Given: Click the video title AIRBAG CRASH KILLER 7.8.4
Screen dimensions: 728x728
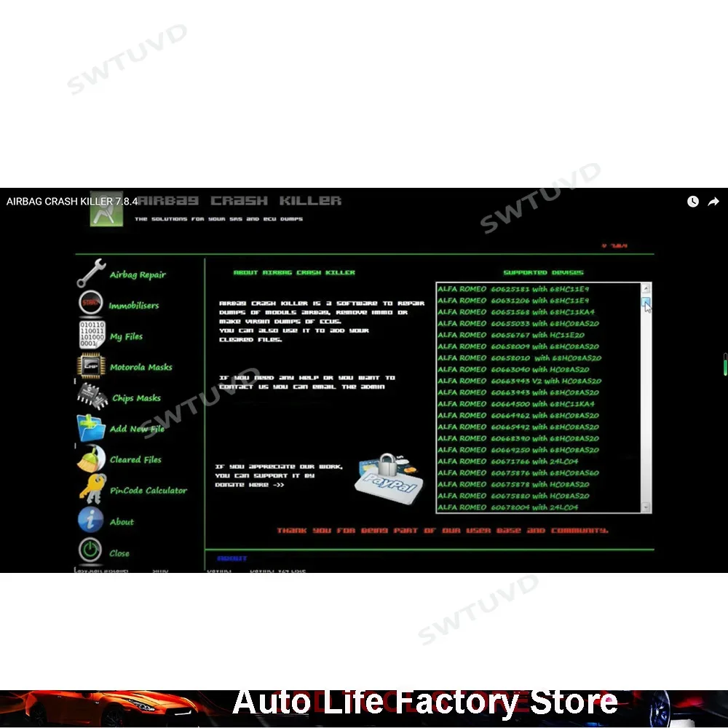Looking at the screenshot, I should 72,202.
